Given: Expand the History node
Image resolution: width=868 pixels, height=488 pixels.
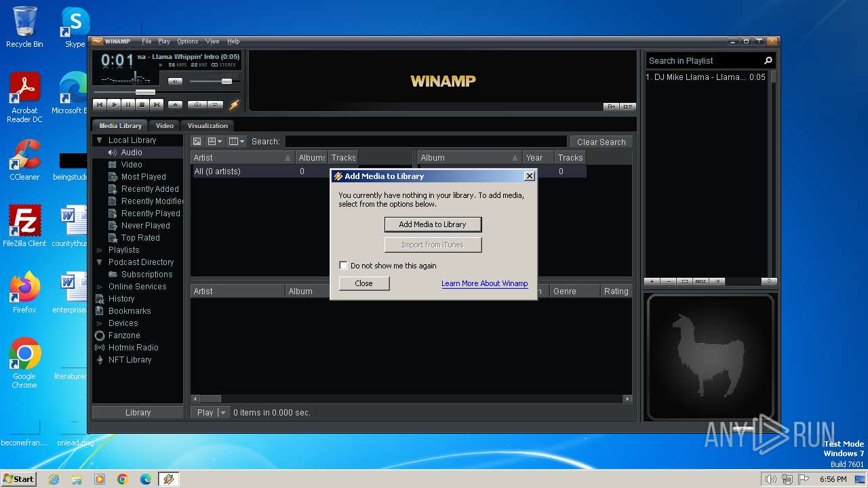Looking at the screenshot, I should 100,299.
